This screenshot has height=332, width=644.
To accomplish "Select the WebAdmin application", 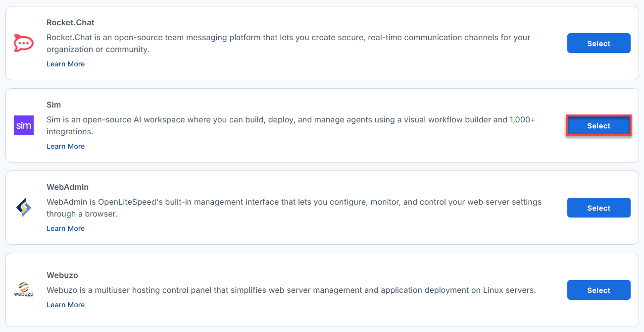I will point(598,208).
